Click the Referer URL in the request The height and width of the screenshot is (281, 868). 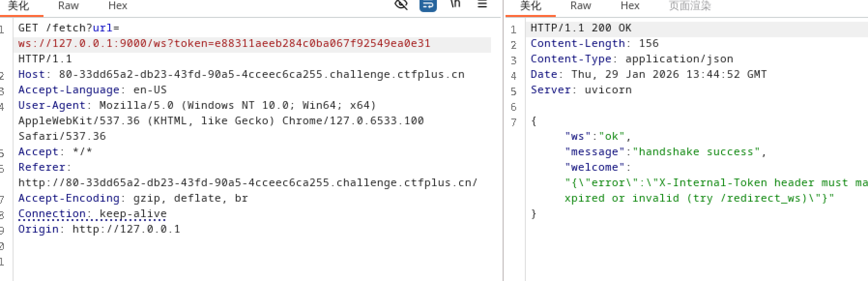(x=247, y=183)
